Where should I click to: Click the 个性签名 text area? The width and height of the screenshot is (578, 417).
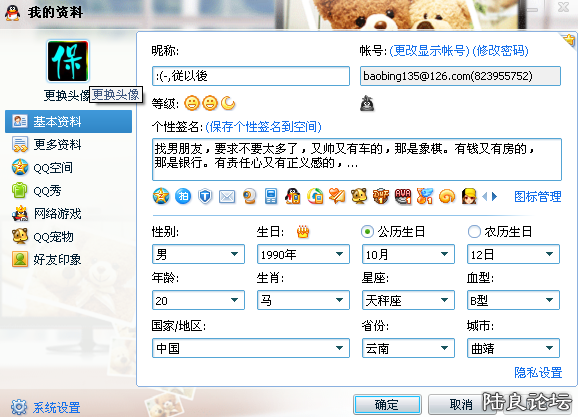[x=357, y=159]
